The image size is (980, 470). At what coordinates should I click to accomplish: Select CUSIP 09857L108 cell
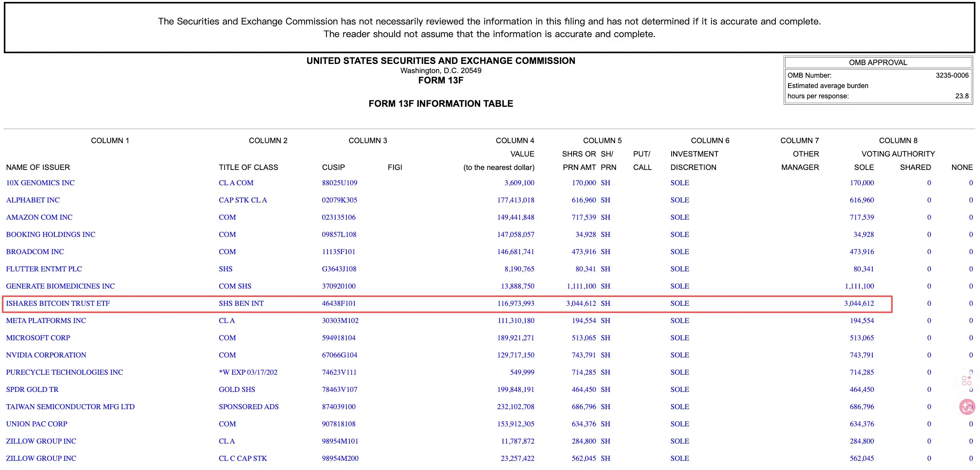pyautogui.click(x=339, y=235)
